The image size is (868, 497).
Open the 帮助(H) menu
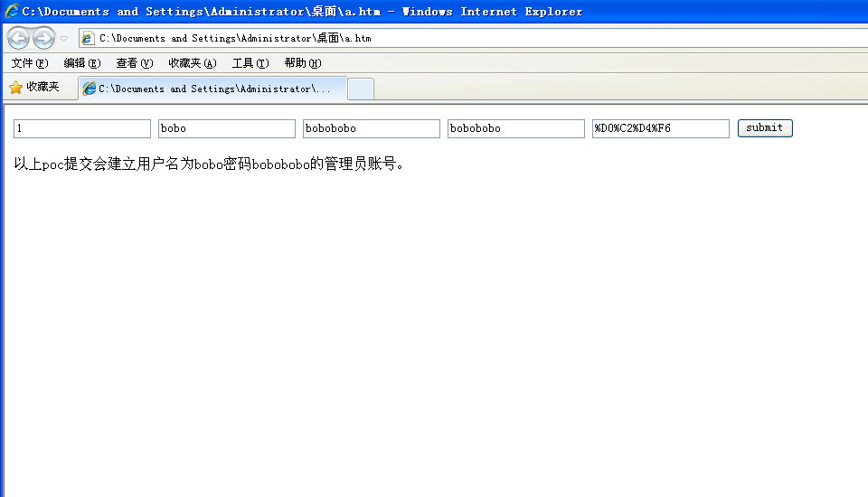pyautogui.click(x=303, y=63)
